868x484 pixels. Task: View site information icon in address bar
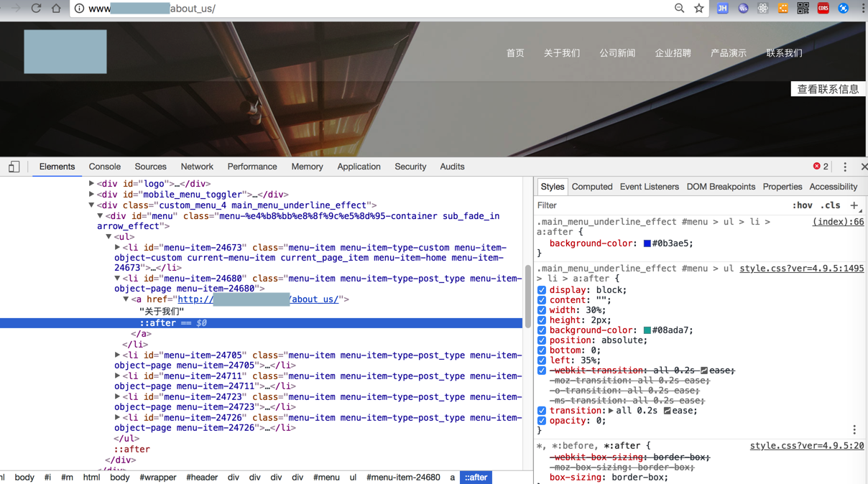(79, 9)
